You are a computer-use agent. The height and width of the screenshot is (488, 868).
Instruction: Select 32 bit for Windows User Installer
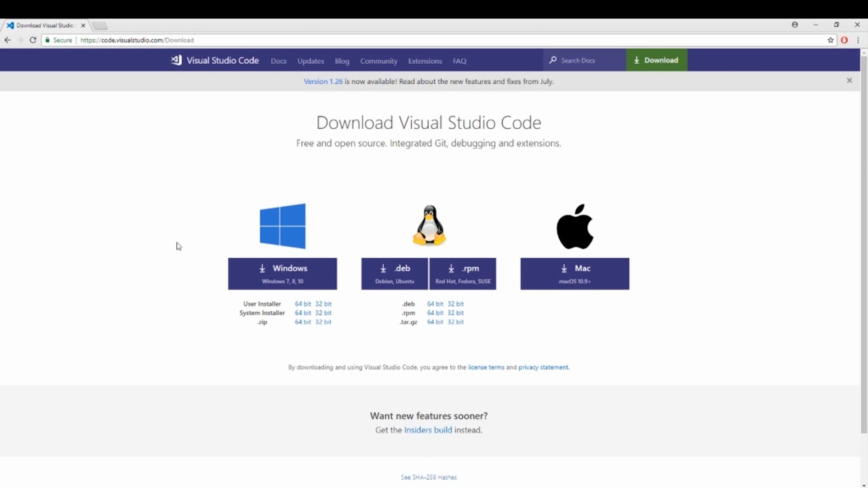pos(323,304)
